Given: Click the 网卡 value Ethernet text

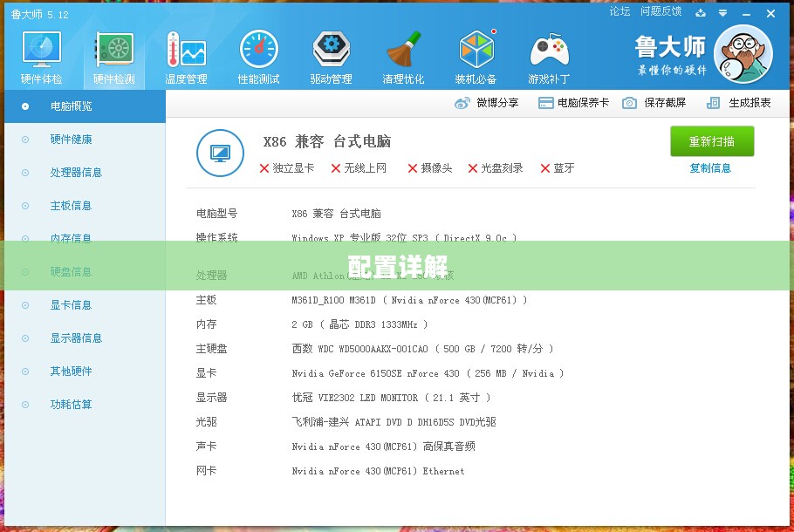Looking at the screenshot, I should point(378,471).
